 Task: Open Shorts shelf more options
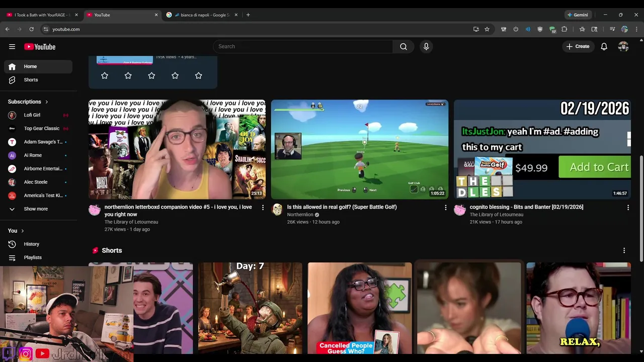[x=624, y=250]
